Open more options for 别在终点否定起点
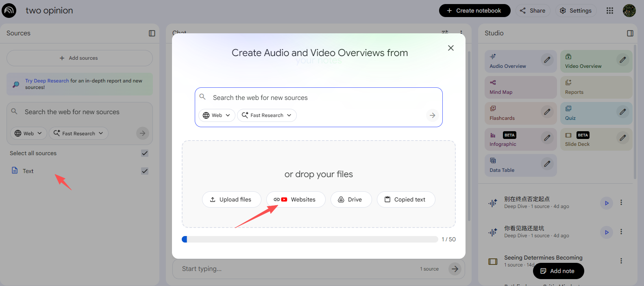The width and height of the screenshot is (644, 286). [x=621, y=202]
